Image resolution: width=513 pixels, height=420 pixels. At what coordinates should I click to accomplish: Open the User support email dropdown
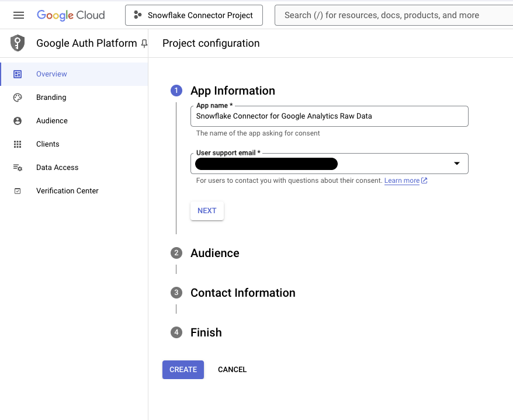[x=457, y=164]
